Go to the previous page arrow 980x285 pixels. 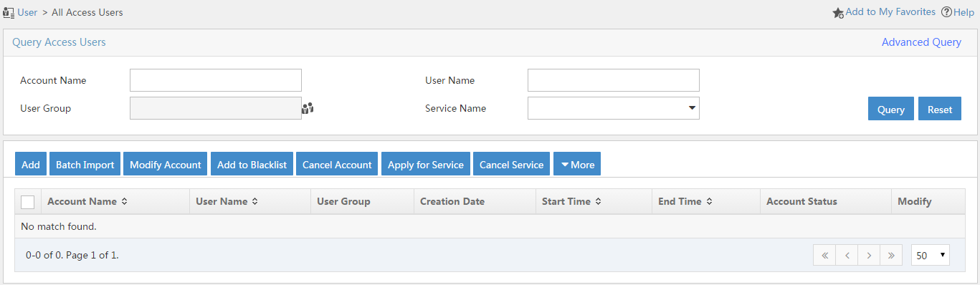[x=847, y=255]
